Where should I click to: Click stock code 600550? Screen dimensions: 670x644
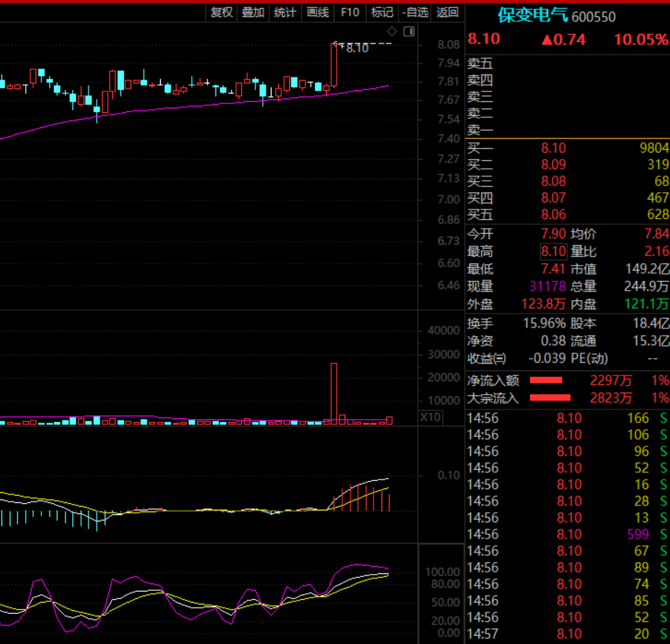[x=593, y=17]
